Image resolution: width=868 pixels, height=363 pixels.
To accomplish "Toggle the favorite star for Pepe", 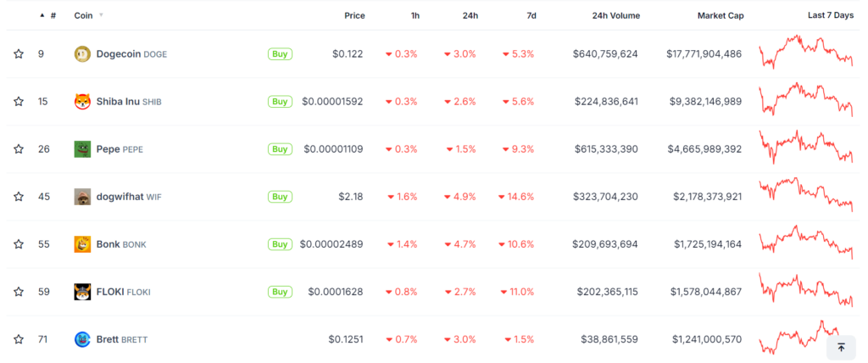I will tap(19, 149).
